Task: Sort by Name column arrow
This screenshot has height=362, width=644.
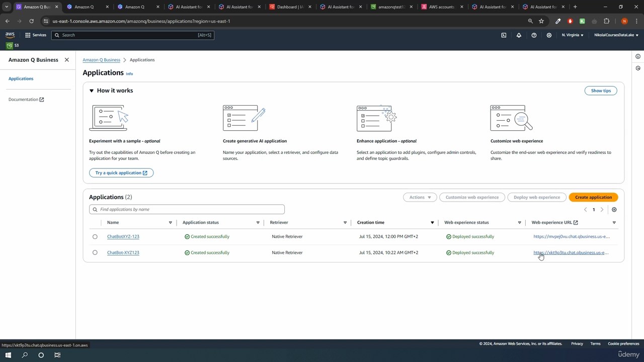Action: (170, 223)
